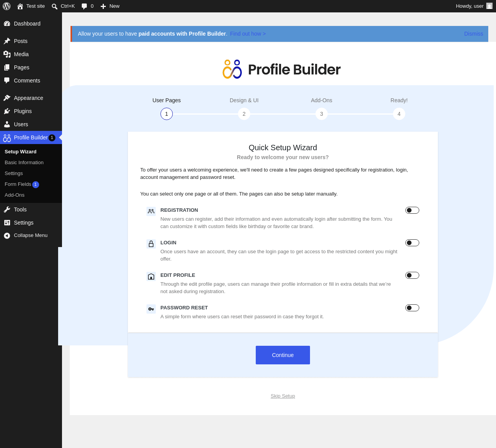This screenshot has height=448, width=496.
Task: Click the New label in admin bar
Action: click(114, 6)
